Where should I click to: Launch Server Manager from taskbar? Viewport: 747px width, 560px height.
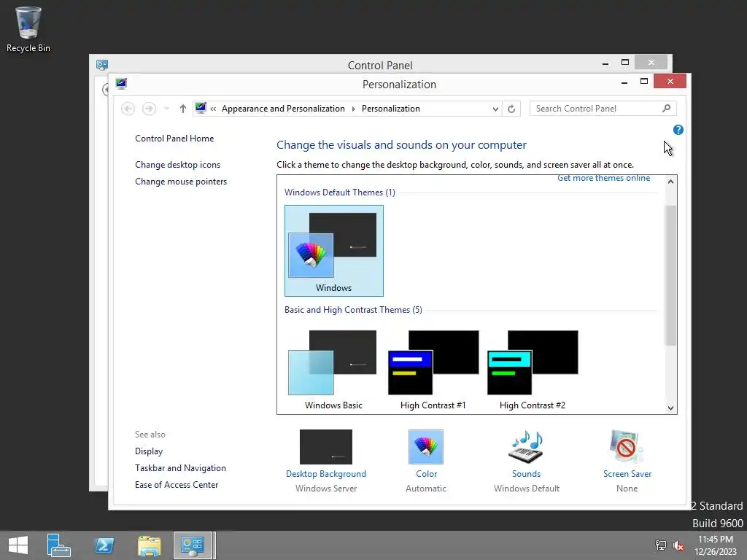59,545
